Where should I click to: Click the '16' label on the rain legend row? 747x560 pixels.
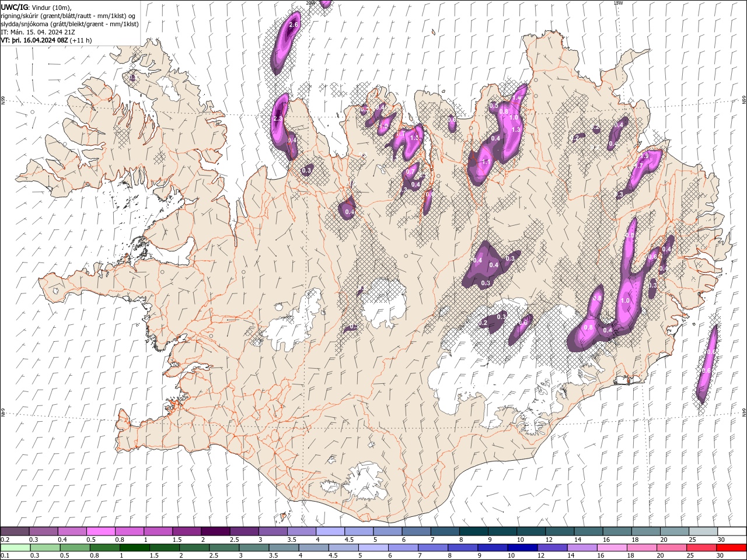pyautogui.click(x=600, y=556)
